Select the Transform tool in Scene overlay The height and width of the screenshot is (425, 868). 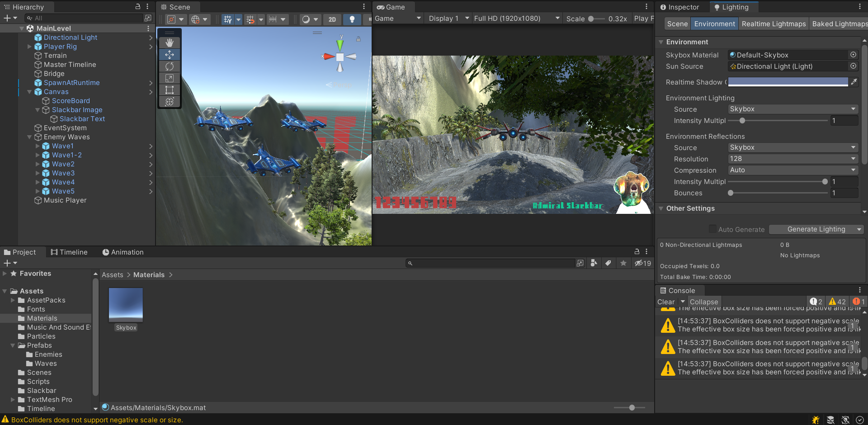tap(170, 102)
